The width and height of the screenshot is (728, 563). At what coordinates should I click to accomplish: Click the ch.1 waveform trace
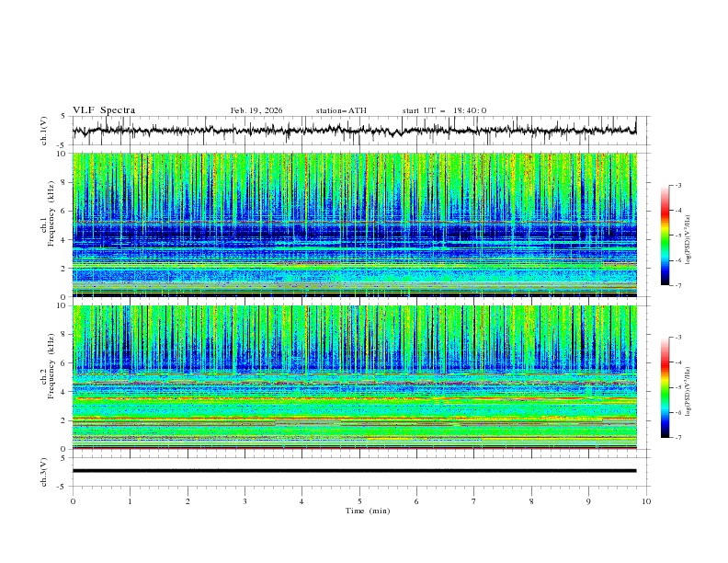click(354, 131)
